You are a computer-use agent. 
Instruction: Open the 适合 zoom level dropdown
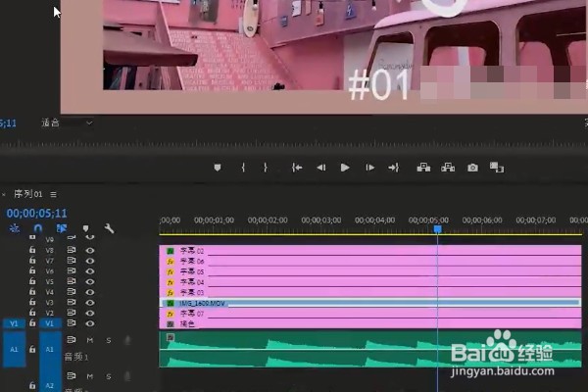[x=67, y=122]
